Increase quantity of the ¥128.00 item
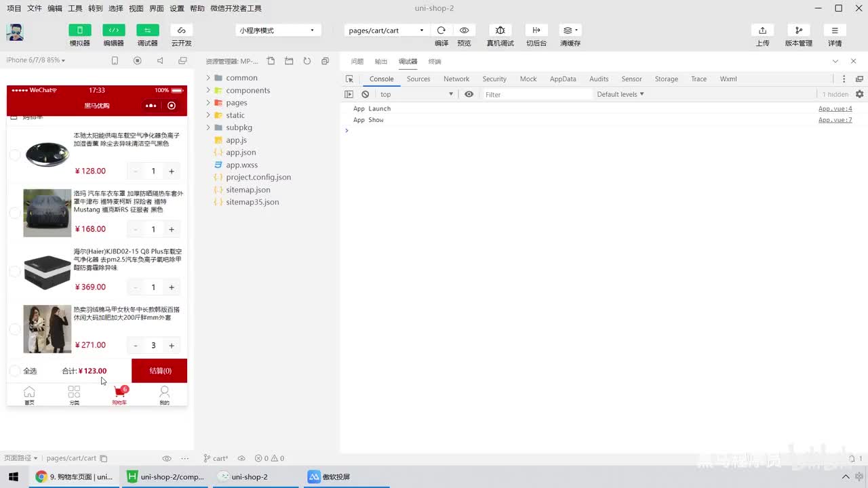 click(x=172, y=171)
